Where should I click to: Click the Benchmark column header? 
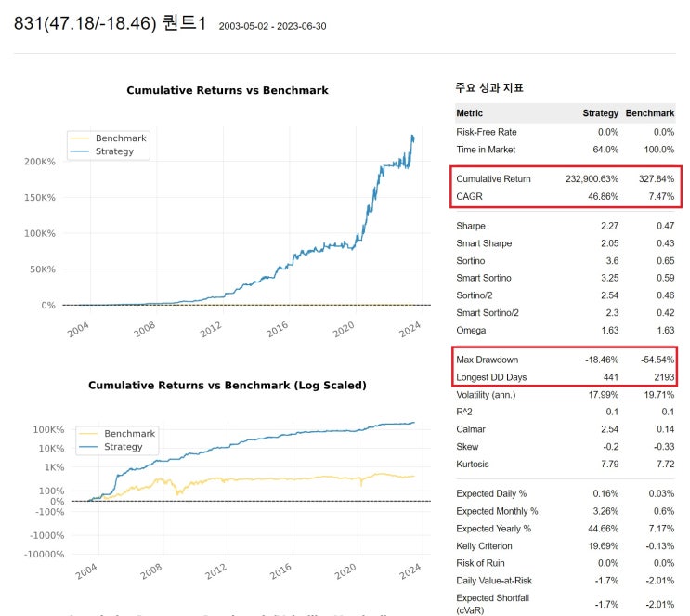[x=650, y=113]
